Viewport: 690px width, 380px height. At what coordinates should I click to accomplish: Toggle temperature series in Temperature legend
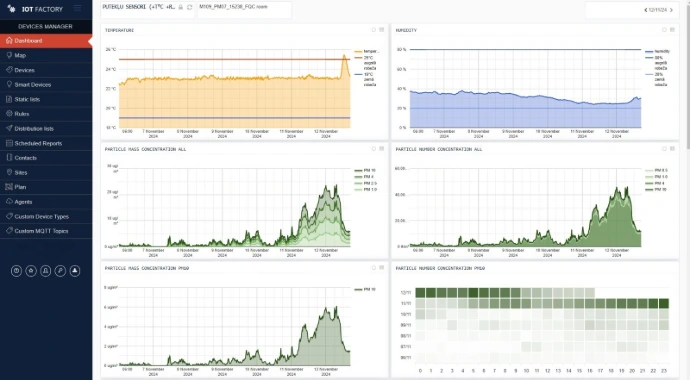367,51
